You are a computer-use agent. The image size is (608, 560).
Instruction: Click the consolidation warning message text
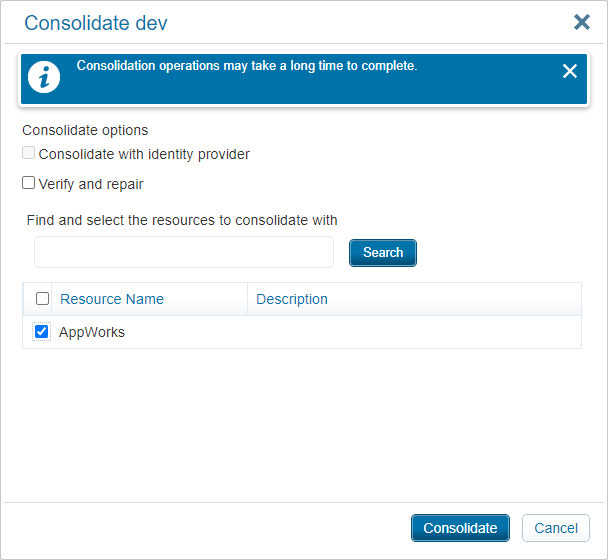coord(247,66)
